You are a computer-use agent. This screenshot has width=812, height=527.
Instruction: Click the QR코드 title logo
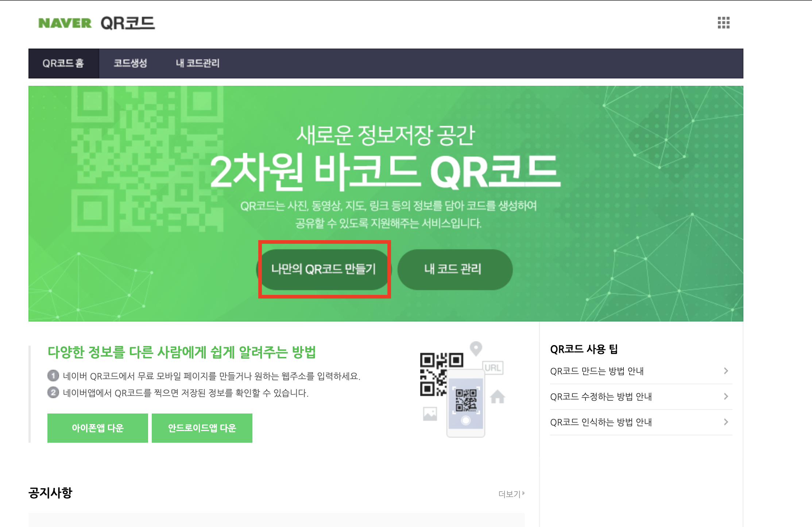(x=128, y=23)
